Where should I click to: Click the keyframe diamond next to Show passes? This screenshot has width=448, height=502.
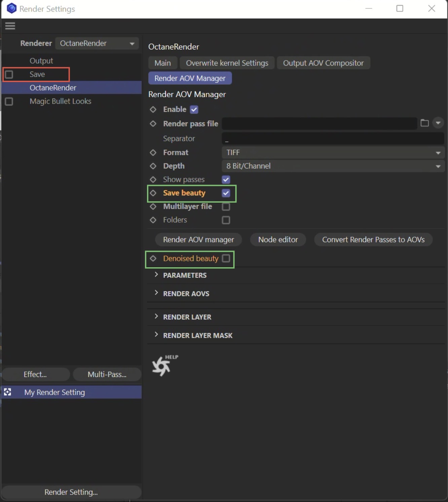click(x=153, y=180)
